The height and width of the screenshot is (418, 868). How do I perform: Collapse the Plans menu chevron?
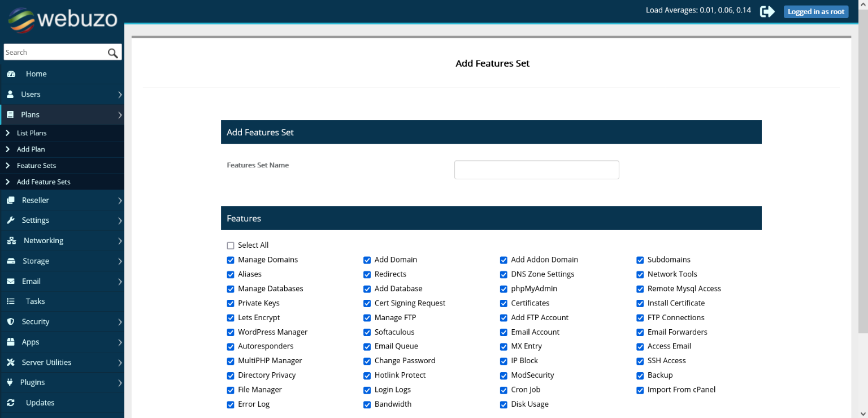point(120,115)
